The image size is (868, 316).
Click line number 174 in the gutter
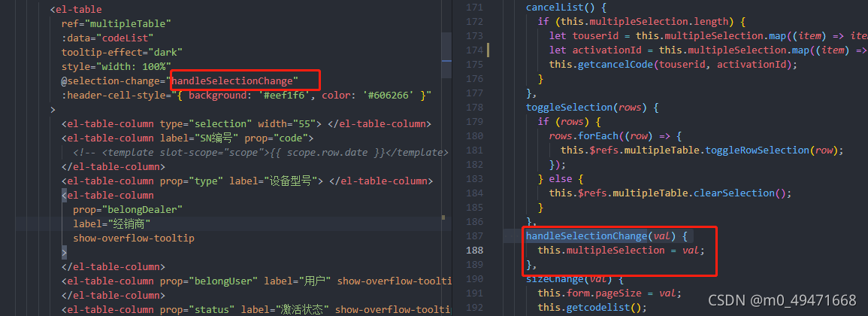click(x=474, y=50)
